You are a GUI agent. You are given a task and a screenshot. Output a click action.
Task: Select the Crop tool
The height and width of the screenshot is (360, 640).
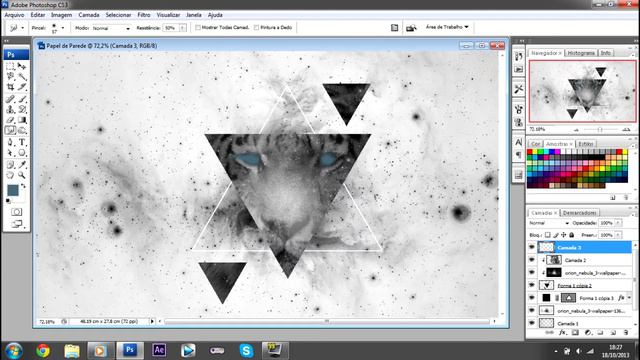pyautogui.click(x=10, y=87)
